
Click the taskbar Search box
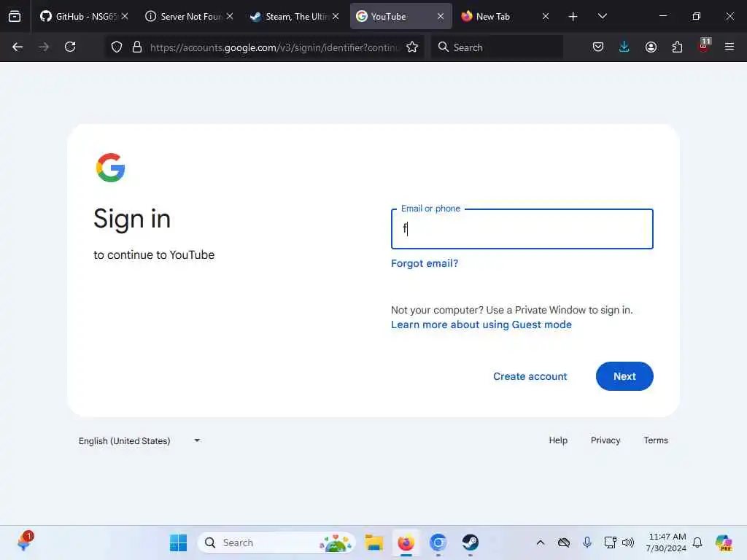276,542
